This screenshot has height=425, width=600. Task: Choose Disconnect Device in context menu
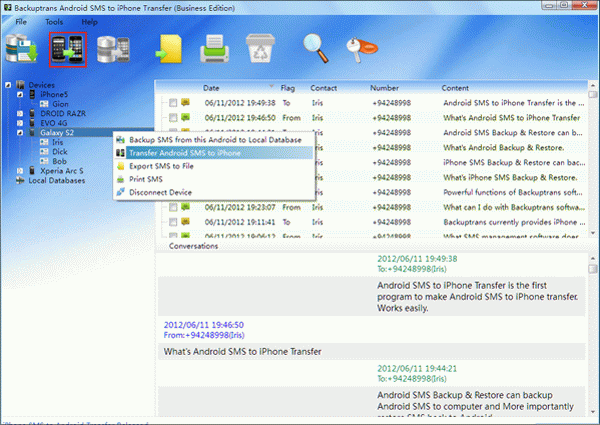tap(214, 192)
